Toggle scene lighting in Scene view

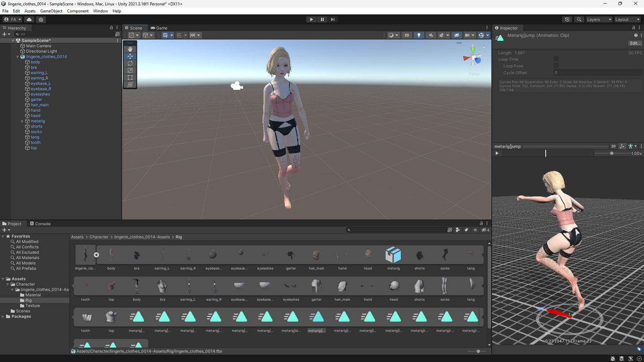coord(418,35)
